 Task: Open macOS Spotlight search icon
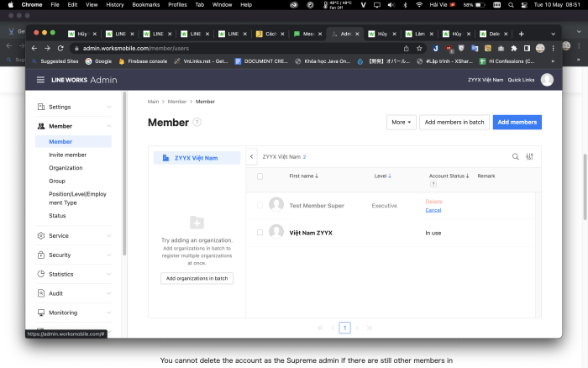pos(511,5)
